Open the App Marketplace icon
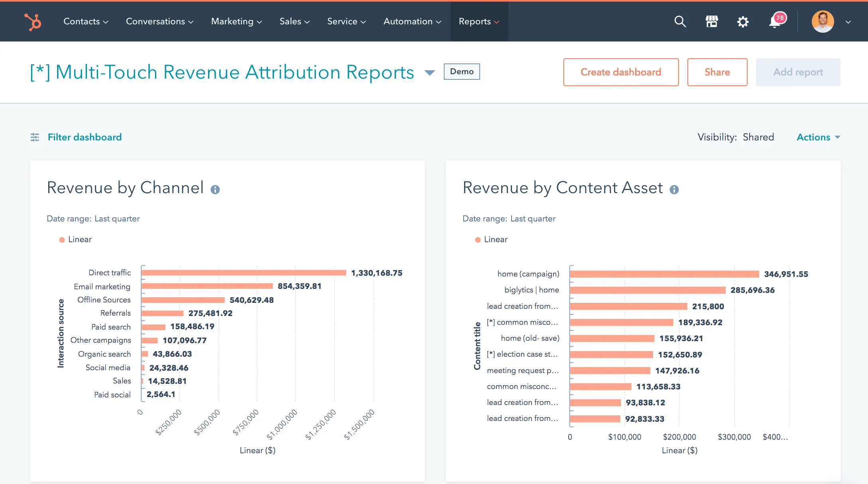This screenshot has width=868, height=484. [x=712, y=22]
